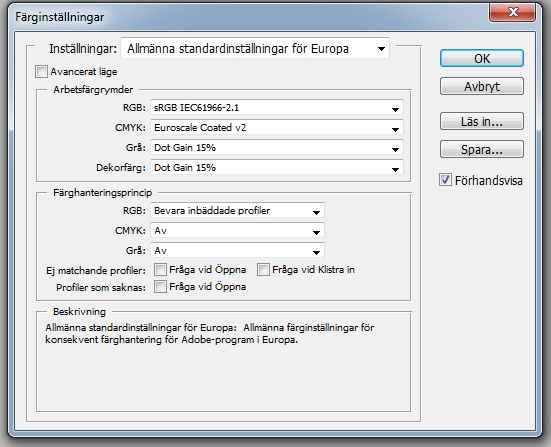Open the Grå Dot Gain 15% dropdown
The width and height of the screenshot is (551, 447).
(x=277, y=148)
